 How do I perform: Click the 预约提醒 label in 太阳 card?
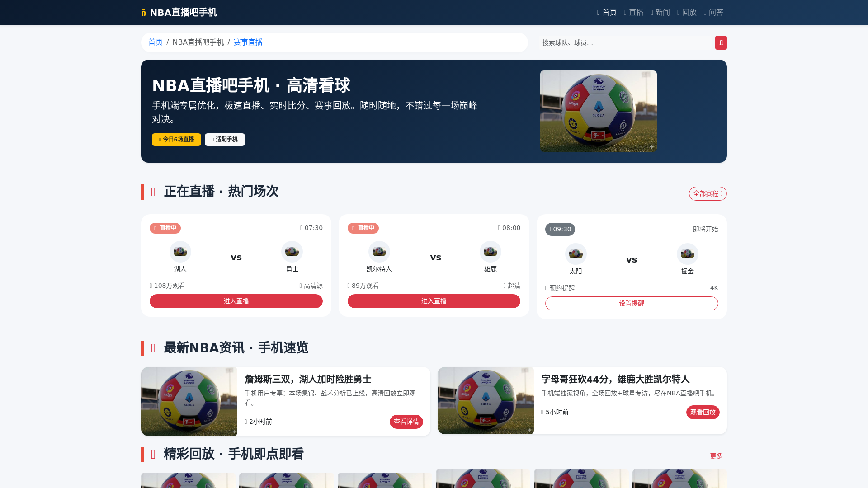click(560, 288)
